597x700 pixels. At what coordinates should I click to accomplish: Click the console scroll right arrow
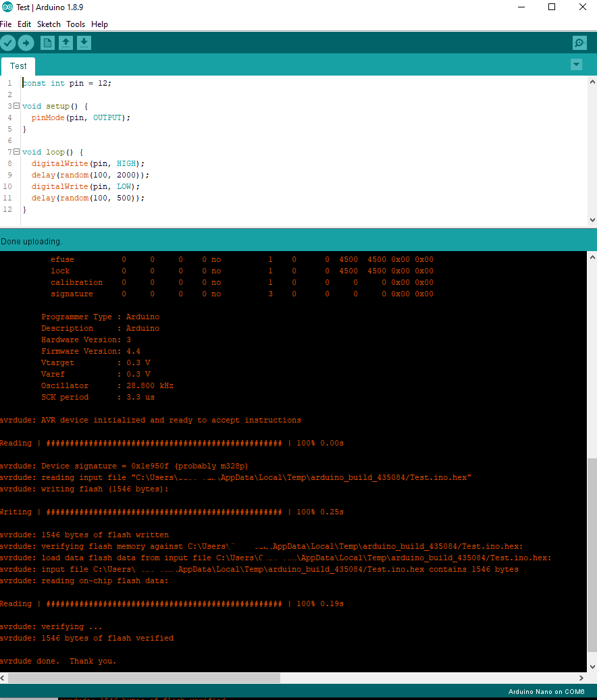pyautogui.click(x=581, y=678)
